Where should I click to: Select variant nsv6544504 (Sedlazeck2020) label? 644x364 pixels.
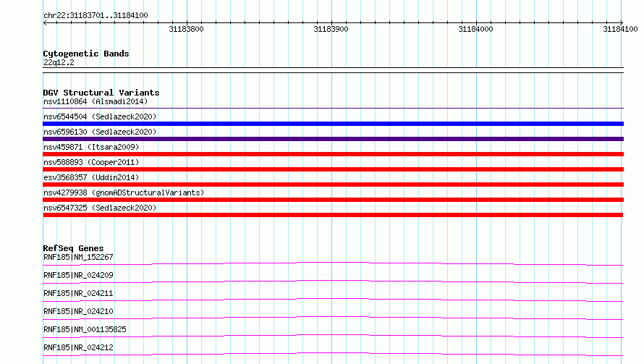tap(100, 117)
